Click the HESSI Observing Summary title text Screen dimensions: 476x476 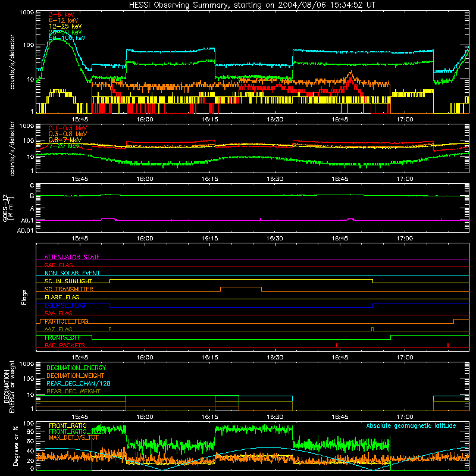[252, 5]
